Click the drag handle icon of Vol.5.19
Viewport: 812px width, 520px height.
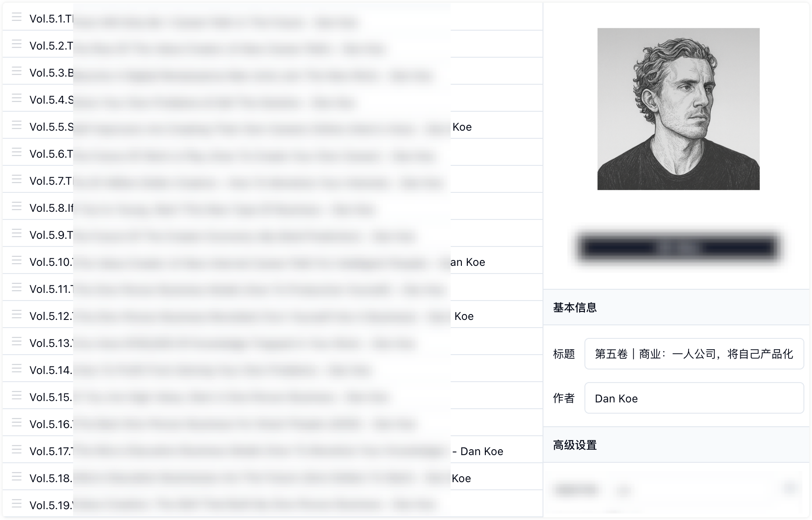pos(17,504)
